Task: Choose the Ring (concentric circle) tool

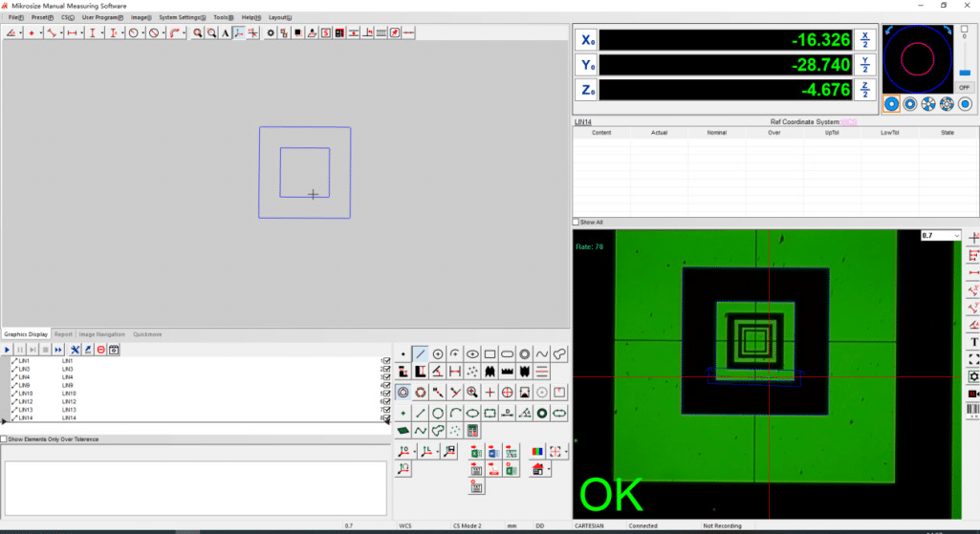Action: coord(524,354)
